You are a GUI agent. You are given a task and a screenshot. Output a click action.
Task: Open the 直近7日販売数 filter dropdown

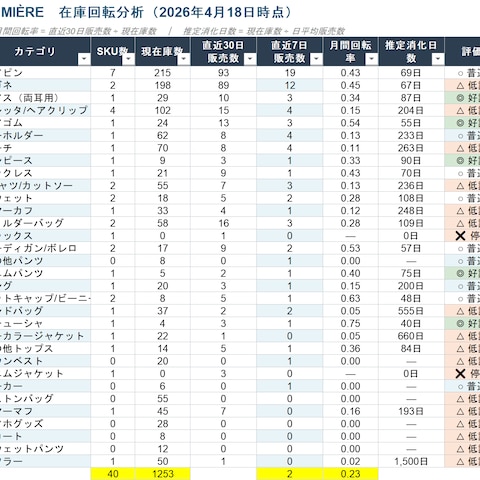pyautogui.click(x=316, y=59)
